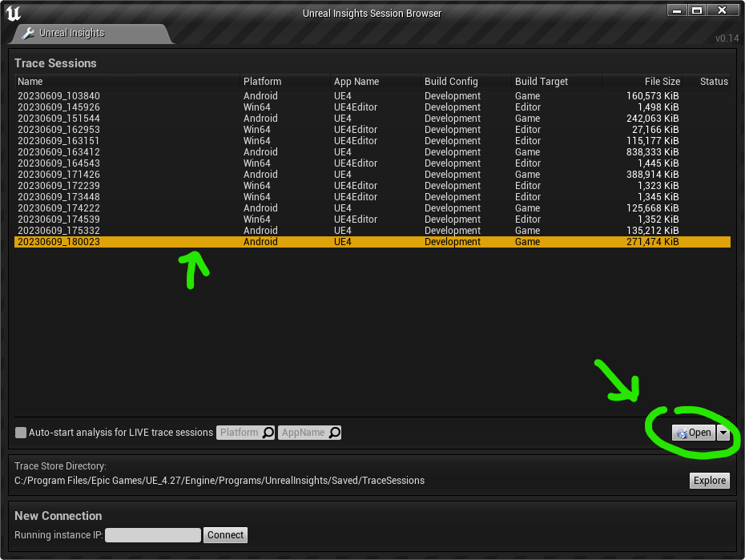Select session 20230609_171426
This screenshot has width=745, height=560.
click(x=372, y=175)
